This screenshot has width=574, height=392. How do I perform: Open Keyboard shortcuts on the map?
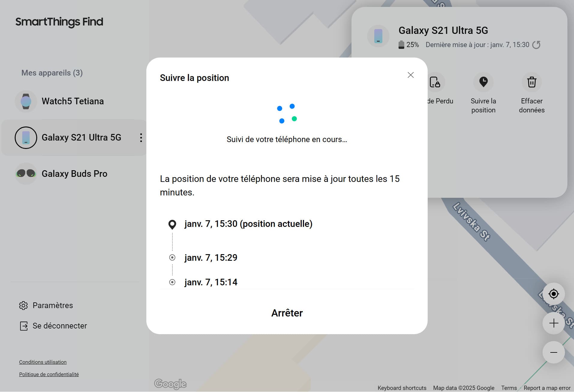[x=402, y=388]
